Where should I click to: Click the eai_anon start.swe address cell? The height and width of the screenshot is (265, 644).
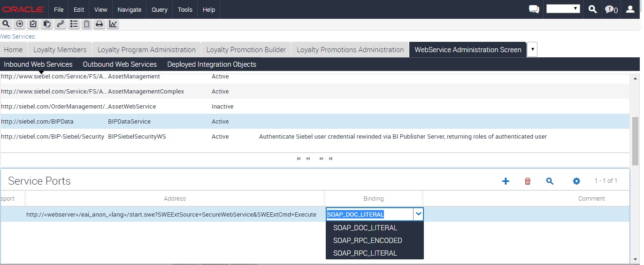(x=171, y=214)
